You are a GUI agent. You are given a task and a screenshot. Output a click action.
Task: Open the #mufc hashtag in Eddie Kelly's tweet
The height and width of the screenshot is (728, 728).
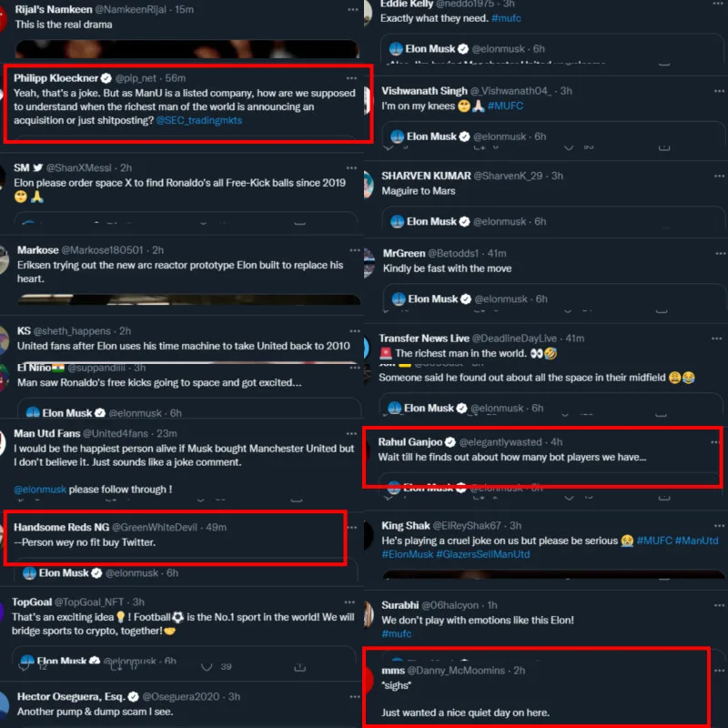click(506, 18)
